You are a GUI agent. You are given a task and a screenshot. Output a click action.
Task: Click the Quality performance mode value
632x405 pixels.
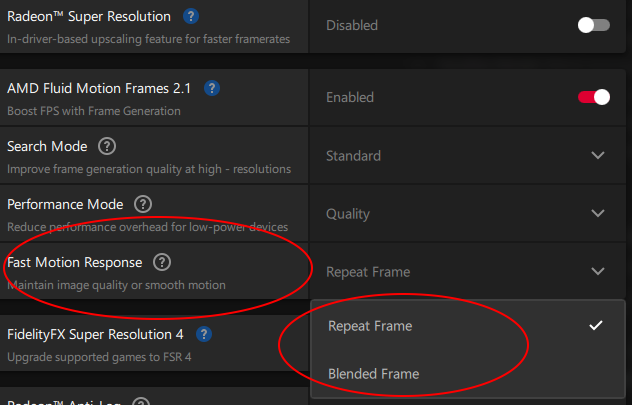(x=348, y=214)
